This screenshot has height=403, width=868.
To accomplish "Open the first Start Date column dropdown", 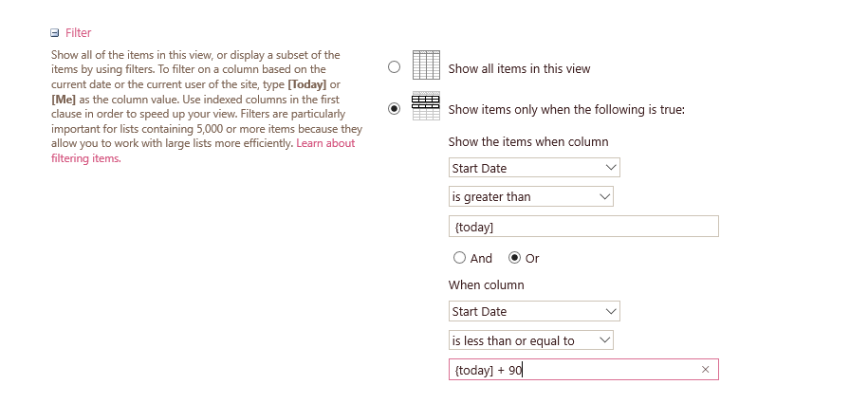I will [533, 168].
